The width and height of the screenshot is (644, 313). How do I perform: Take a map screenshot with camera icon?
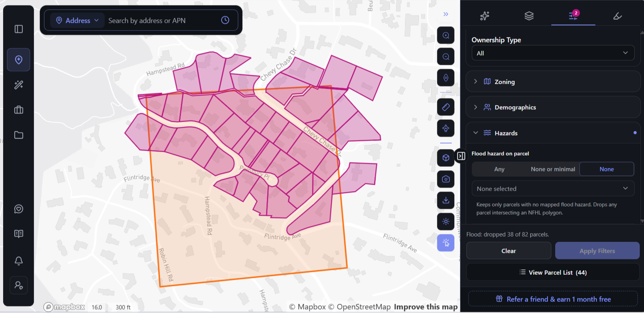tap(446, 179)
